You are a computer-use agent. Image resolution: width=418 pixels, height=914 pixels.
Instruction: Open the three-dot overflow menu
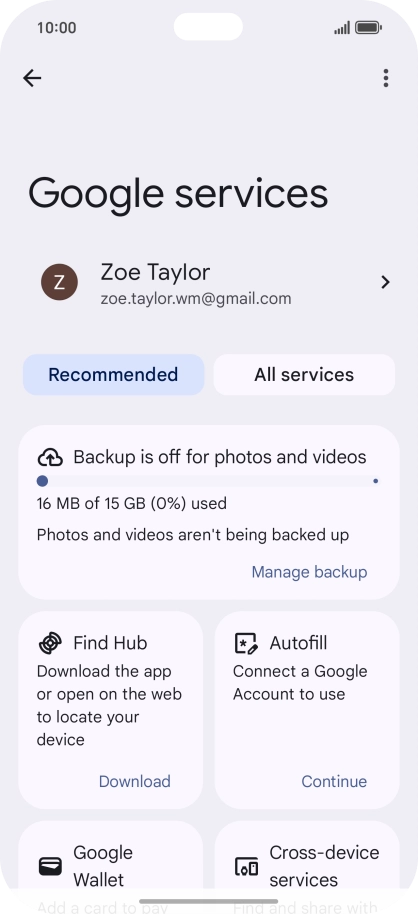coord(385,78)
